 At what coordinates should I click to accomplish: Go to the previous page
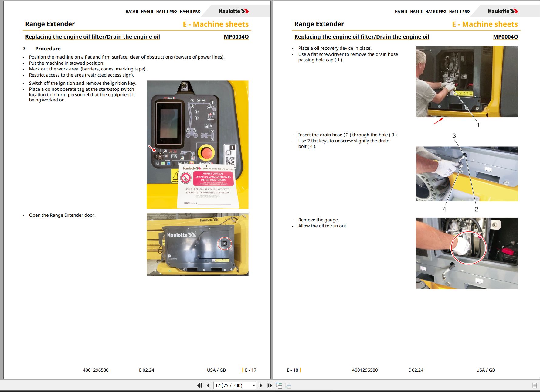point(208,385)
